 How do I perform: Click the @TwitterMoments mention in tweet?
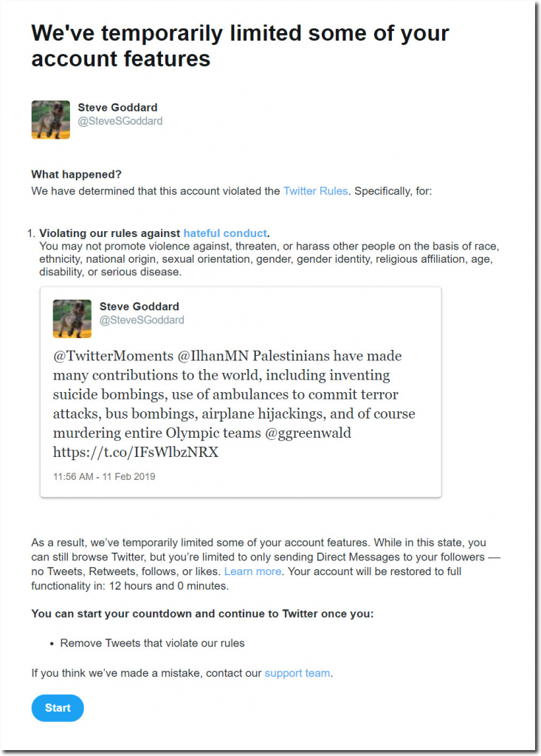[113, 356]
